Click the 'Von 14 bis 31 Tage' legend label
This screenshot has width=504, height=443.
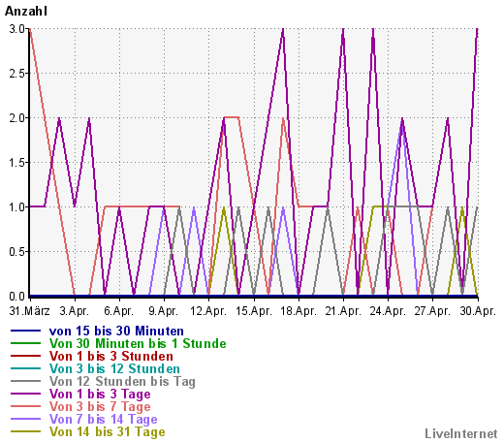107,431
